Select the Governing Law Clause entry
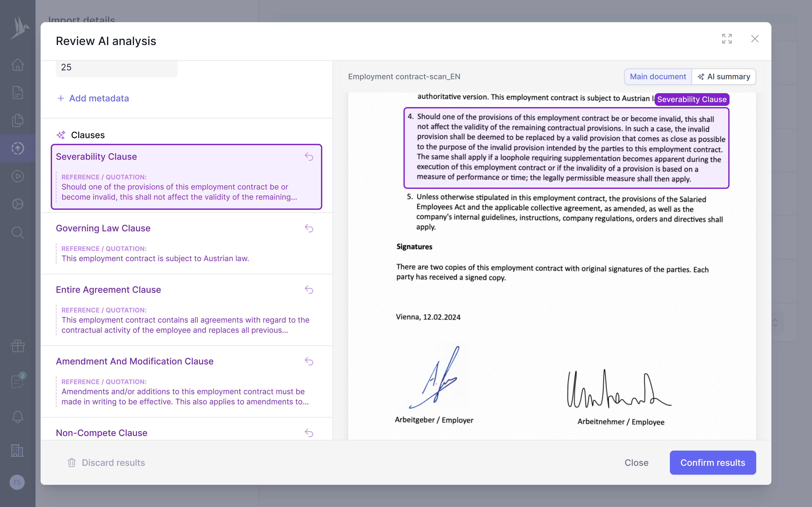The width and height of the screenshot is (812, 507). [103, 228]
